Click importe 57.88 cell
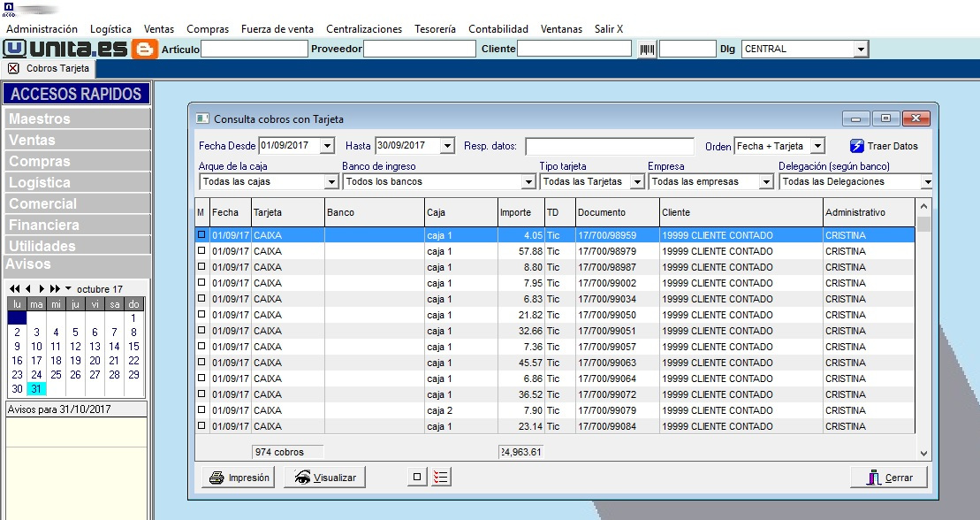This screenshot has height=520, width=980. (x=521, y=251)
